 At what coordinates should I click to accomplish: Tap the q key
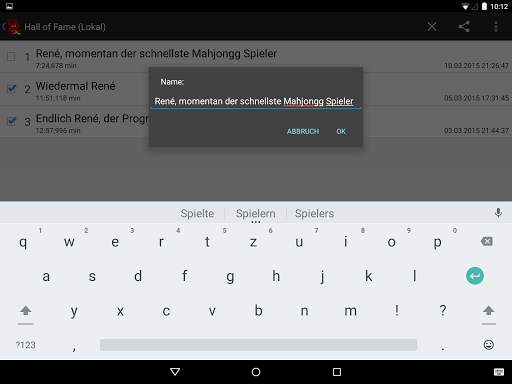coord(23,242)
